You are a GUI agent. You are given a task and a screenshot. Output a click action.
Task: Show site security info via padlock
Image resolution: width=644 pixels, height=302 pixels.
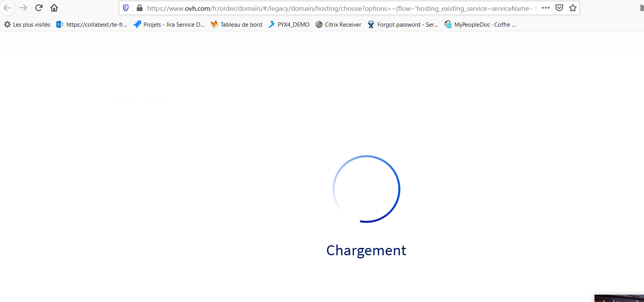pyautogui.click(x=140, y=8)
